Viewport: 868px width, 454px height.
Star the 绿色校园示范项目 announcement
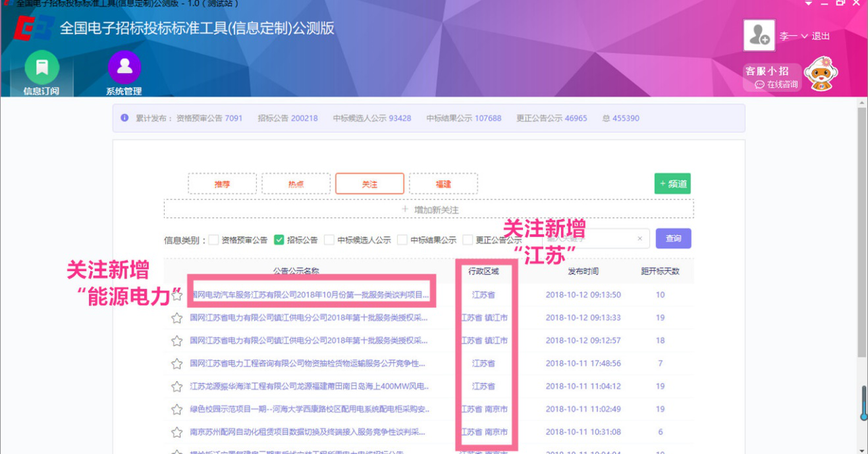click(x=176, y=409)
